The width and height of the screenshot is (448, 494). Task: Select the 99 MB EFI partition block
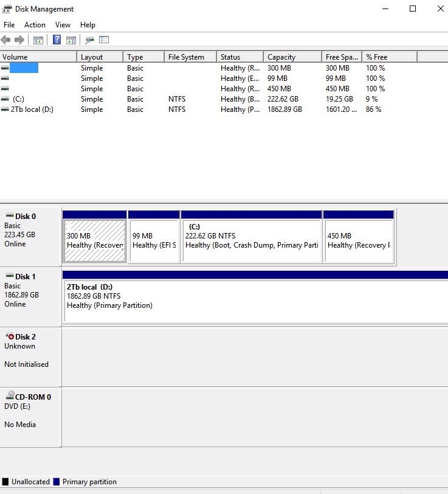(x=154, y=241)
